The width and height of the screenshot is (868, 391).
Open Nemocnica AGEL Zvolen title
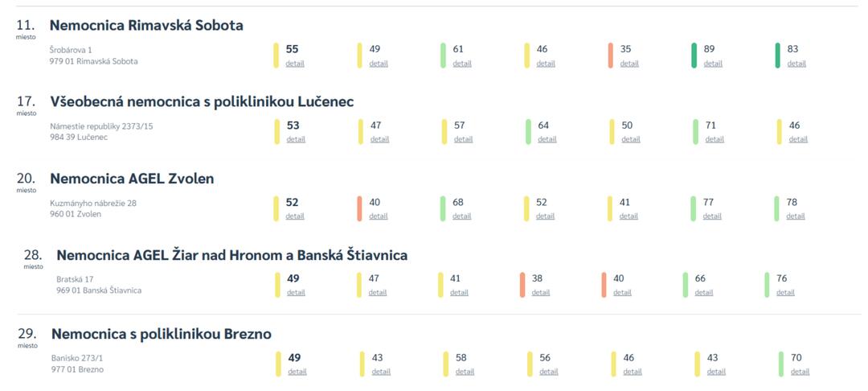[x=132, y=179]
